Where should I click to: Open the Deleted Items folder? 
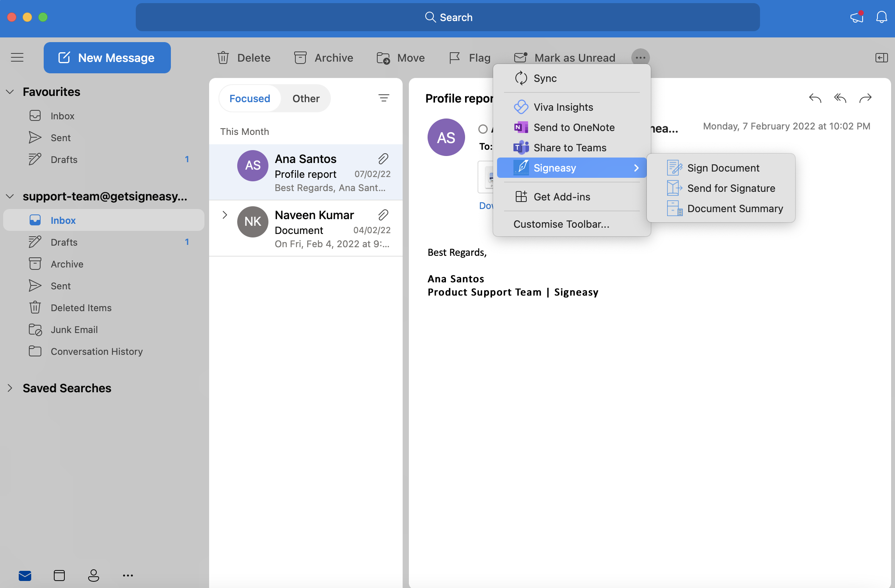click(x=104, y=308)
